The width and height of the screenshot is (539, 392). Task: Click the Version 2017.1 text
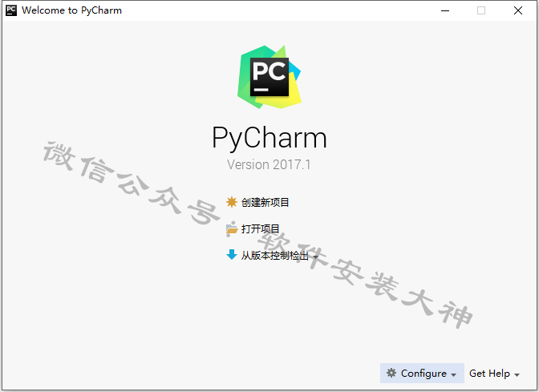269,164
